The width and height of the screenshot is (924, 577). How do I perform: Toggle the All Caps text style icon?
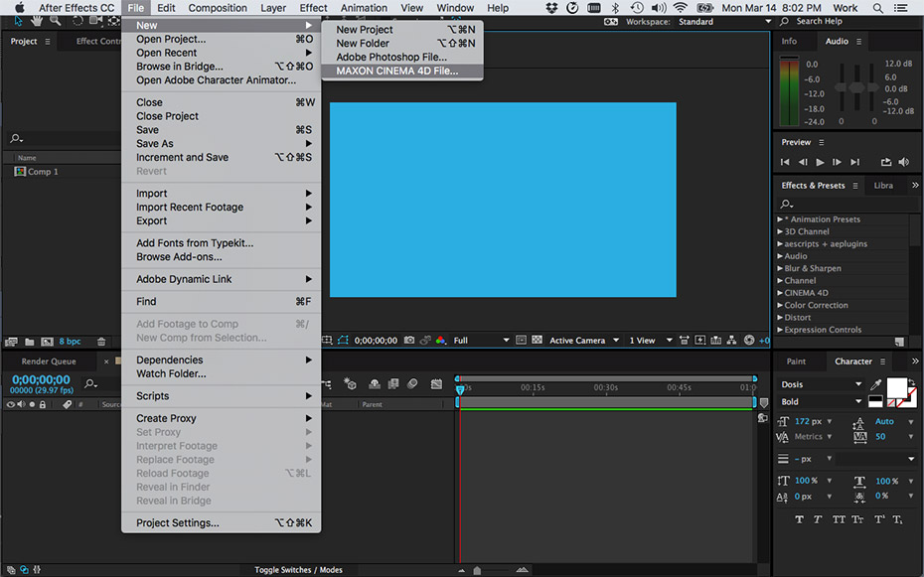(x=840, y=519)
